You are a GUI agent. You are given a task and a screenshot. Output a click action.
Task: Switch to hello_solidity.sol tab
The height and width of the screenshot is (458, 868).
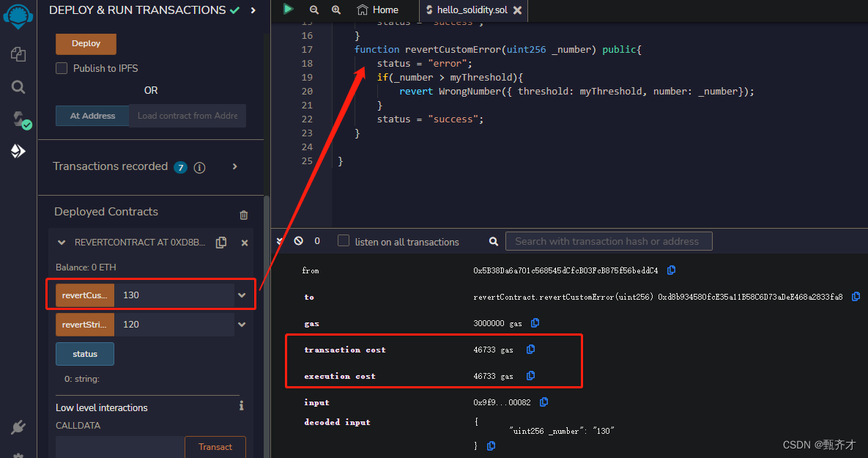click(x=472, y=10)
